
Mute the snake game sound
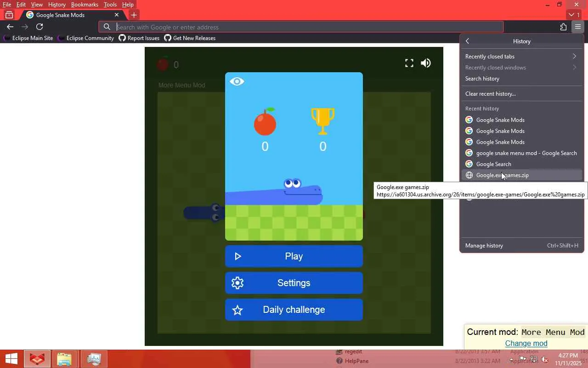(x=426, y=63)
